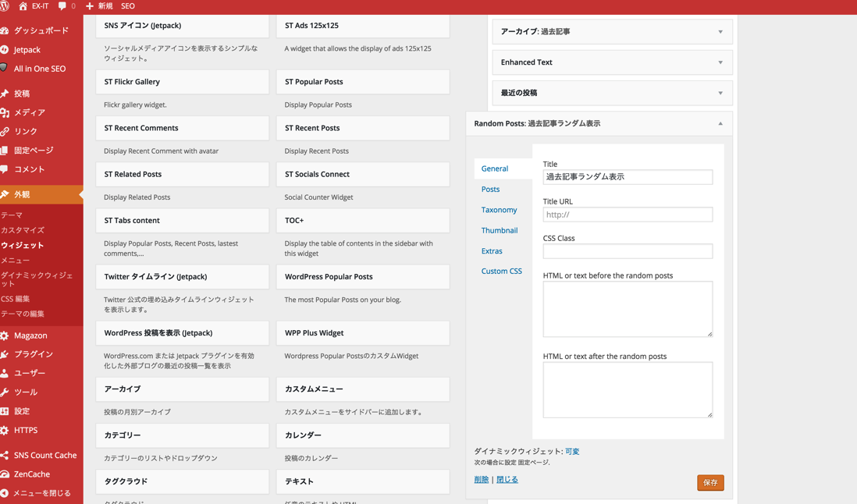This screenshot has height=504, width=857.
Task: Select the ST Socials Connect widget
Action: click(x=363, y=174)
